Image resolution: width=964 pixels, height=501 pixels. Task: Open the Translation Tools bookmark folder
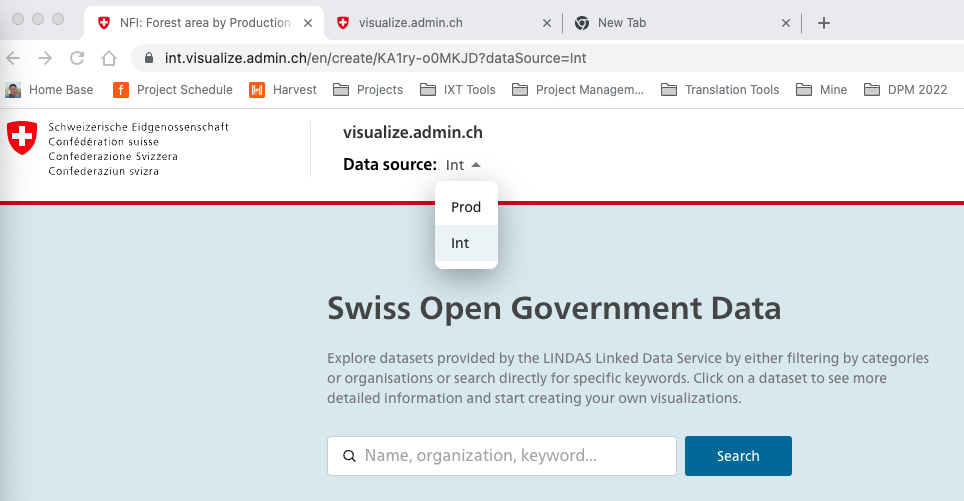(720, 90)
